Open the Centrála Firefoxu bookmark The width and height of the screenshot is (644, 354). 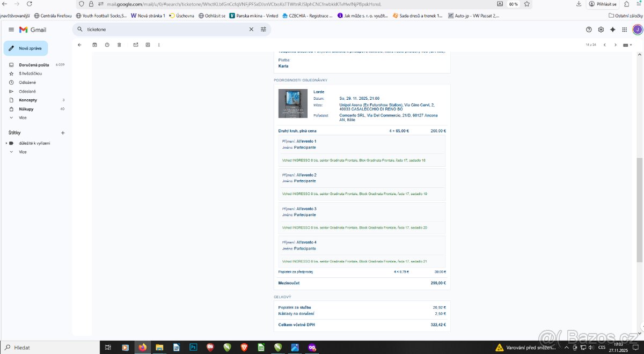coord(53,16)
